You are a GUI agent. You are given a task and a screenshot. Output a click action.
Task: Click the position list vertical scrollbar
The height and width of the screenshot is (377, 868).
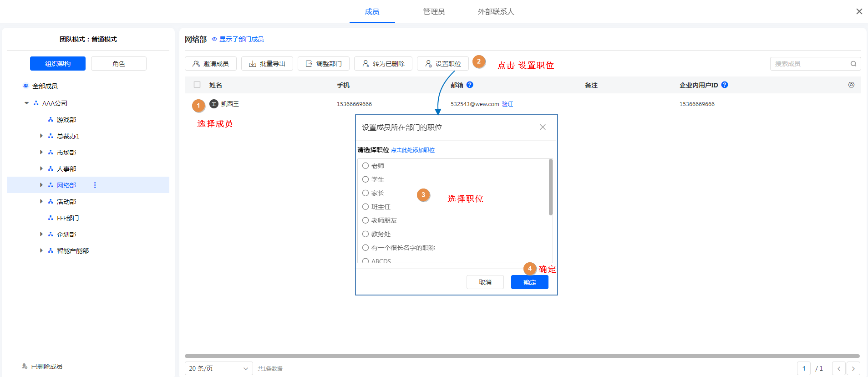(551, 187)
